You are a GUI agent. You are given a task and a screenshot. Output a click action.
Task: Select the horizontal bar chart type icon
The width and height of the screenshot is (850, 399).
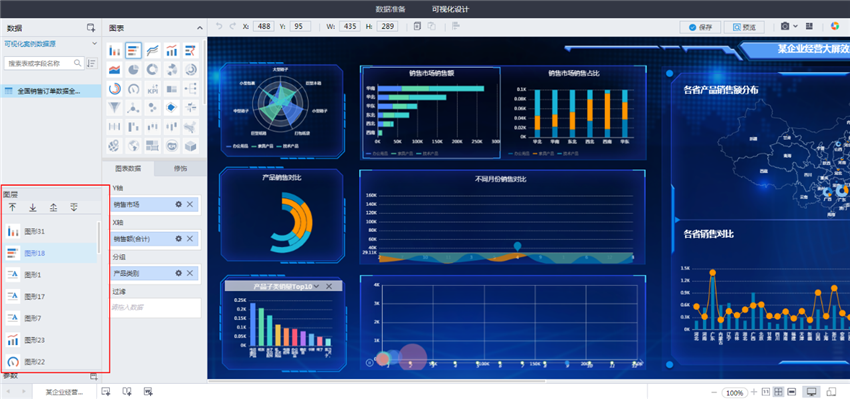(133, 51)
